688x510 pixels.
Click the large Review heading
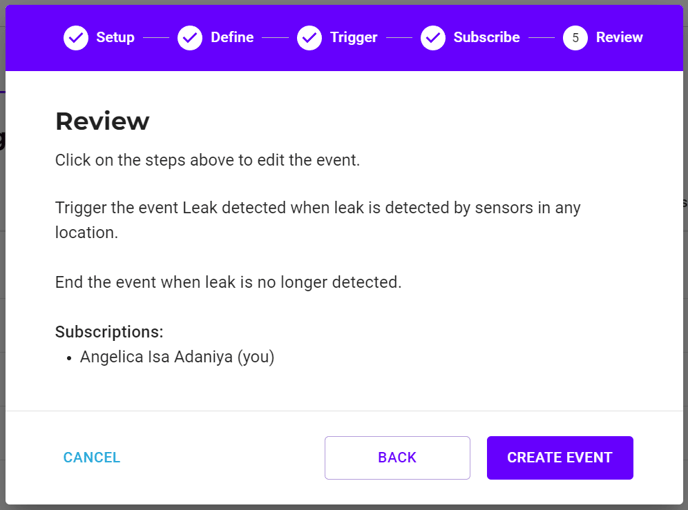[x=102, y=121]
